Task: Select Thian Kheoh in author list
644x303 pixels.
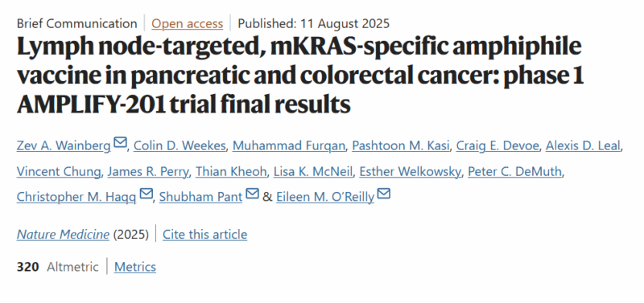Action: coord(231,171)
